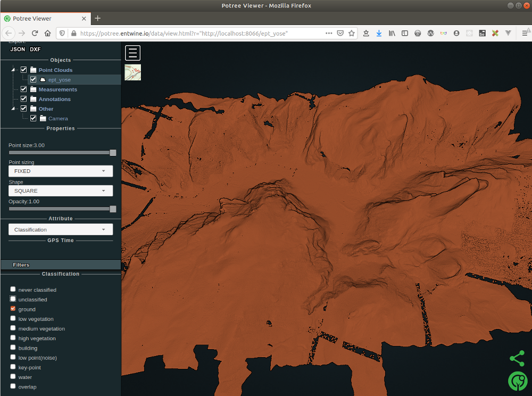Click the cloud icon beside ept_yose
Viewport: 532px width, 396px height.
[43, 80]
